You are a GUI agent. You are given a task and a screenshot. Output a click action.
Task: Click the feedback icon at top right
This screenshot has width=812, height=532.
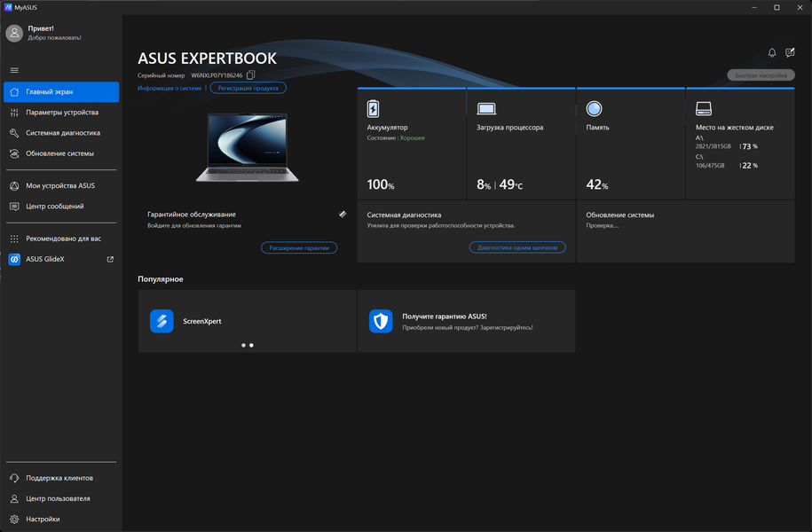[790, 53]
